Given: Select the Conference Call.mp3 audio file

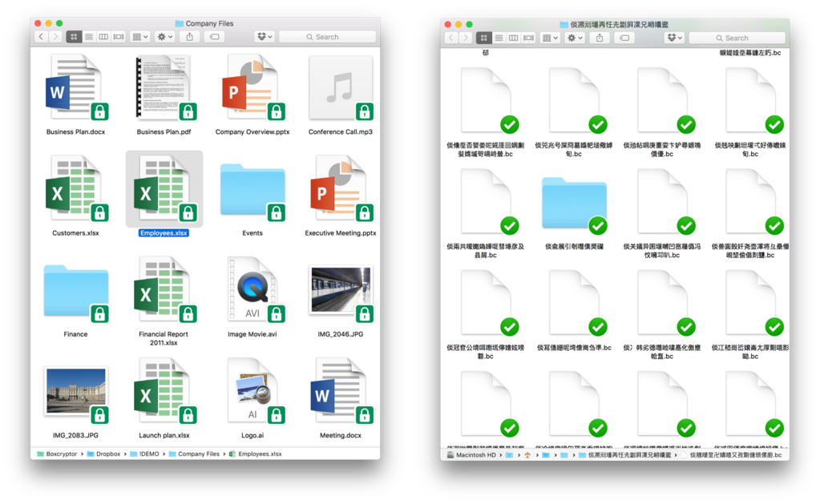Looking at the screenshot, I should tap(341, 88).
